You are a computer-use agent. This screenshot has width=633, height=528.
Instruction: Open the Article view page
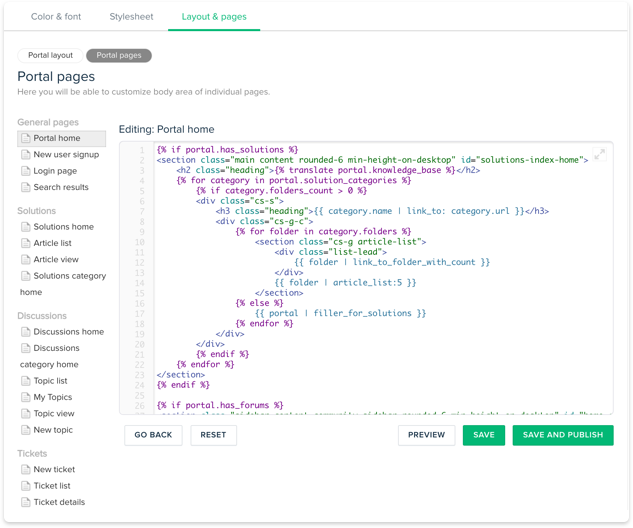click(56, 260)
